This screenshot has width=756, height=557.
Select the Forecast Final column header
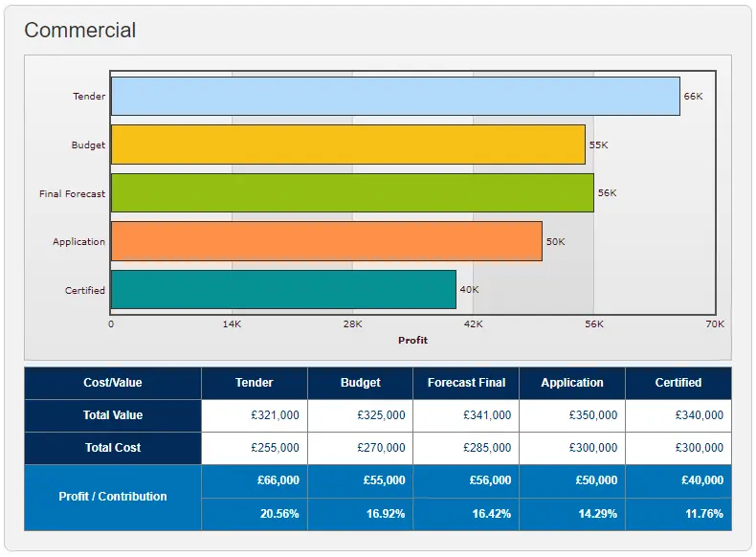click(466, 383)
